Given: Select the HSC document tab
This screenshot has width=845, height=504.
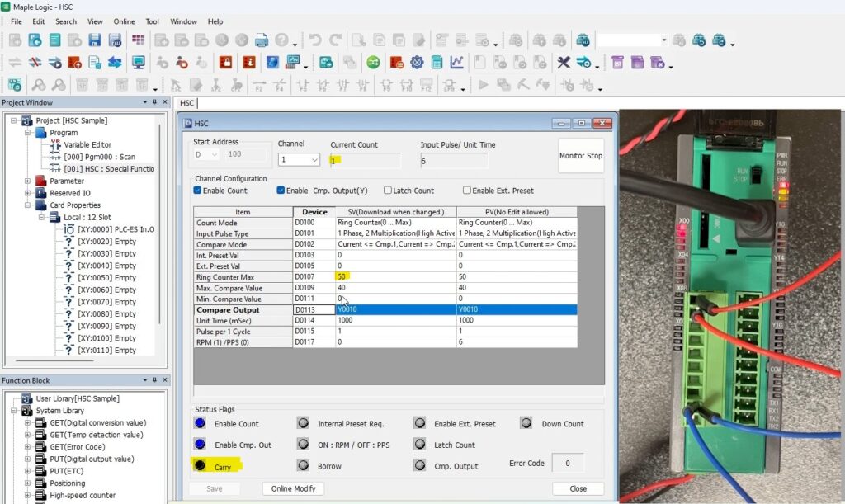Looking at the screenshot, I should click(x=187, y=103).
